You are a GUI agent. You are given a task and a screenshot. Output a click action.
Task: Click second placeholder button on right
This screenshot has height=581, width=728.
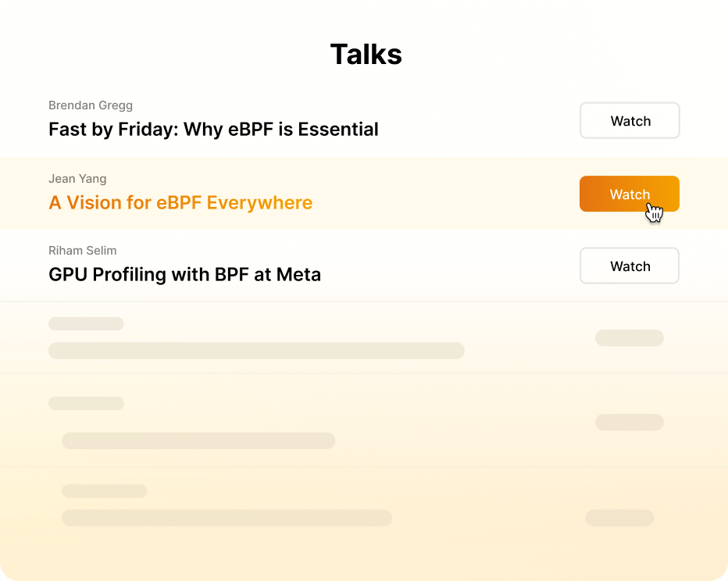pos(630,422)
